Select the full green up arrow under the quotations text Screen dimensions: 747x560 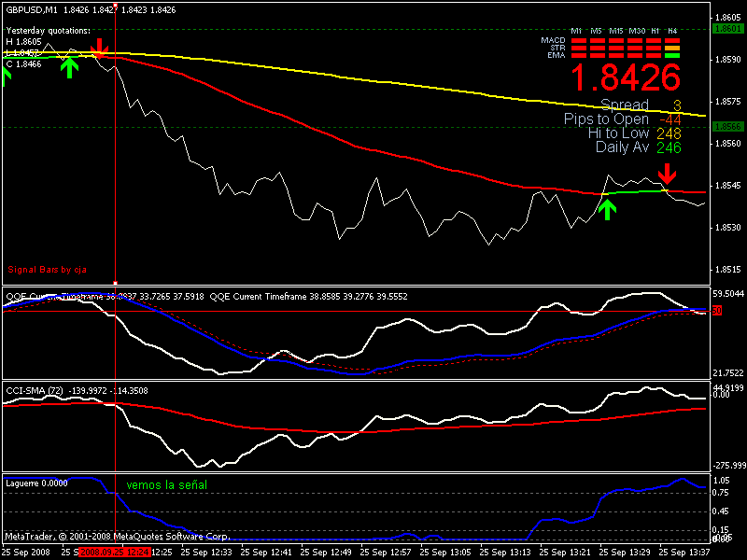pyautogui.click(x=68, y=66)
